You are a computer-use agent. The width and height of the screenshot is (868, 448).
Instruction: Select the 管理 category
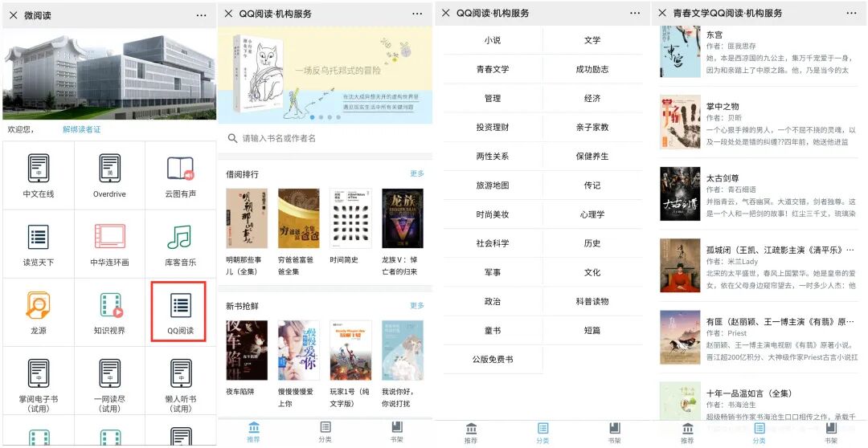click(493, 99)
